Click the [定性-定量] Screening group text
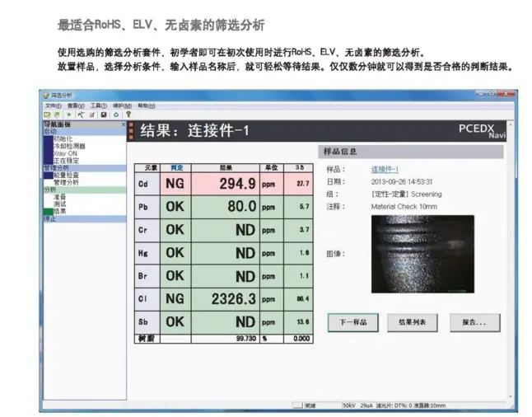 coord(407,194)
